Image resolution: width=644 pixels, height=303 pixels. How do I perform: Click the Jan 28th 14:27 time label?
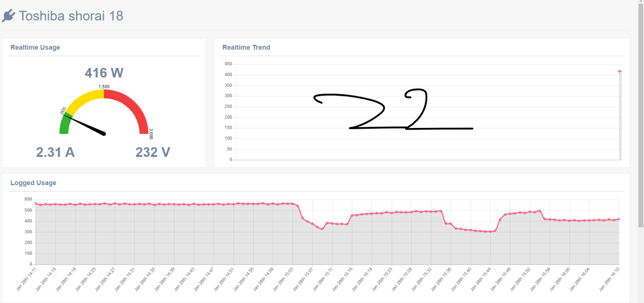click(105, 279)
